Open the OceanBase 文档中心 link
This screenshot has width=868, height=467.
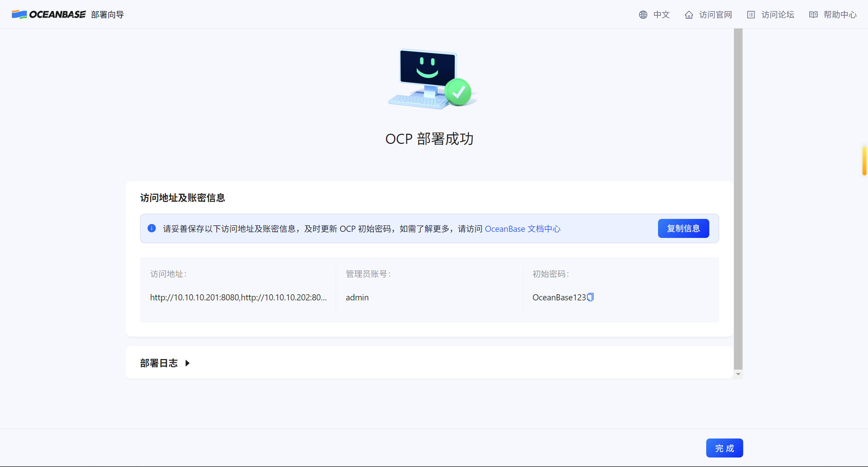(x=522, y=229)
